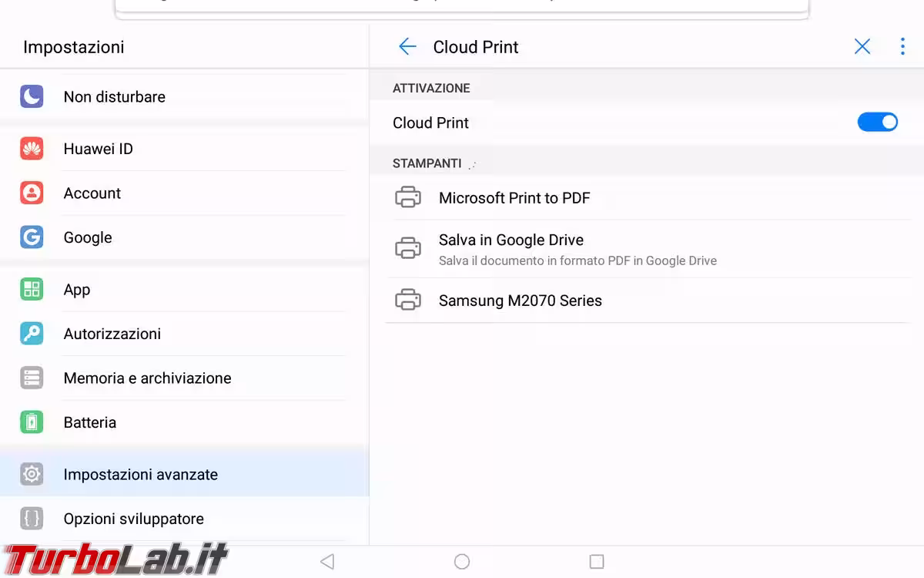Tap the back arrow beside Cloud Print
This screenshot has height=578, width=924.
pos(407,47)
